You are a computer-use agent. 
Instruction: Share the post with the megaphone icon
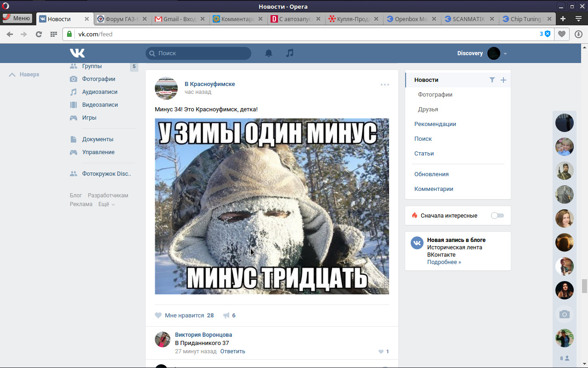point(226,316)
